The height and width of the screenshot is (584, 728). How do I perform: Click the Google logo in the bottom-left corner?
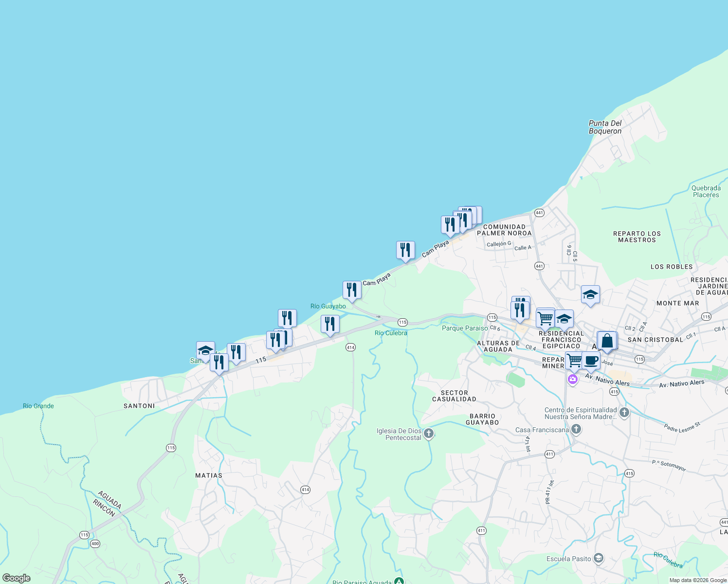pyautogui.click(x=16, y=579)
